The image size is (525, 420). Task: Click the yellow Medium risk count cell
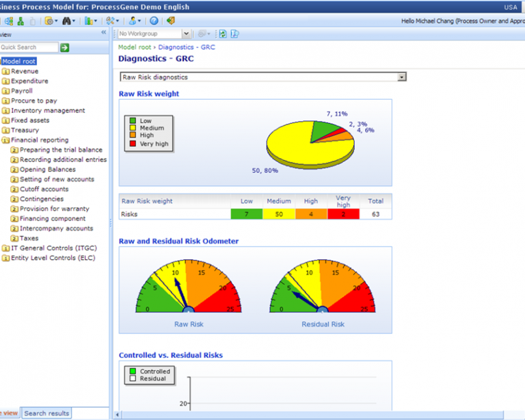pos(279,214)
